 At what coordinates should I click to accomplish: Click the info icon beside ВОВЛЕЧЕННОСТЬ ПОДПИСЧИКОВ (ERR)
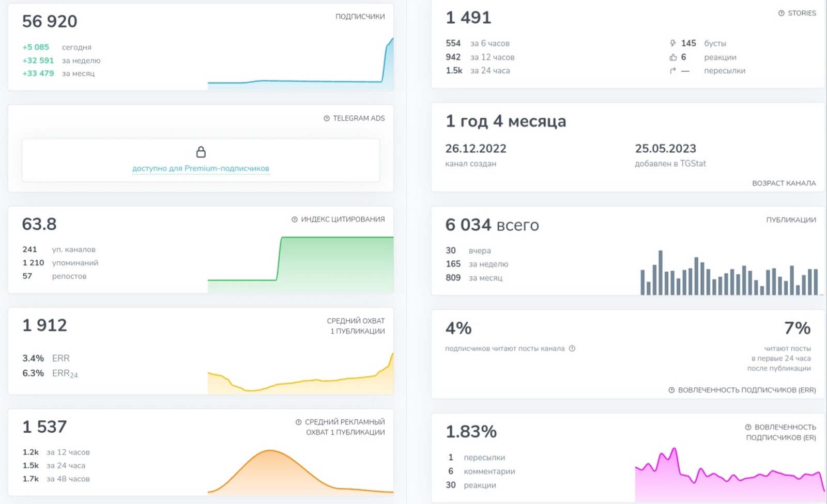pos(671,390)
